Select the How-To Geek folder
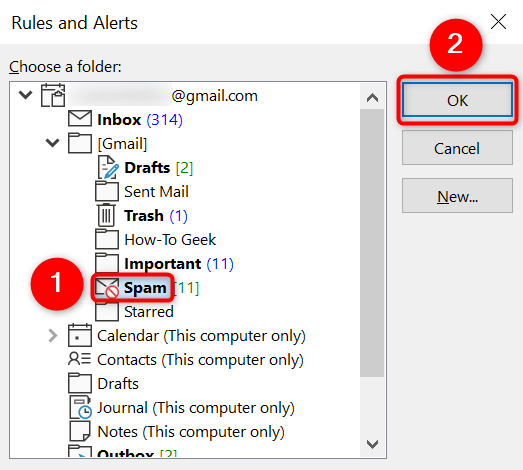 point(170,240)
